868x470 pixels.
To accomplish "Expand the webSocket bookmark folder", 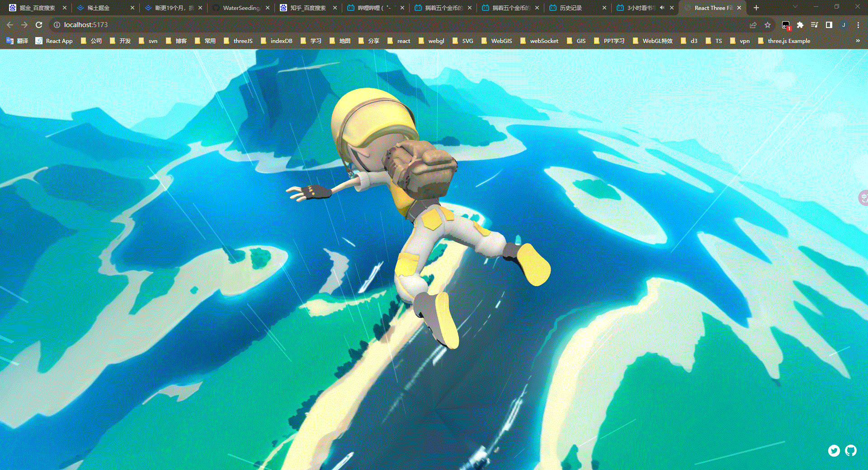I will tap(539, 41).
